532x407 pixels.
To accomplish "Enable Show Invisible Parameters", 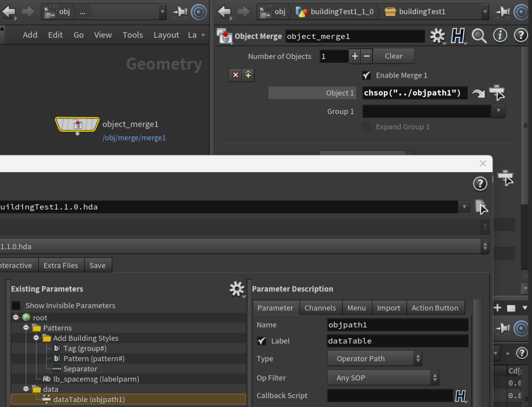I will [x=16, y=305].
